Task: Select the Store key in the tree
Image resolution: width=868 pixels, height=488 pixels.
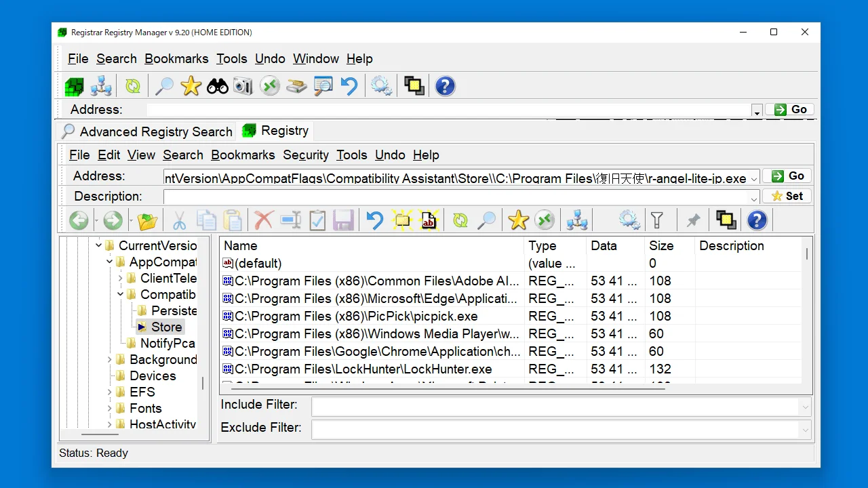Action: tap(167, 327)
